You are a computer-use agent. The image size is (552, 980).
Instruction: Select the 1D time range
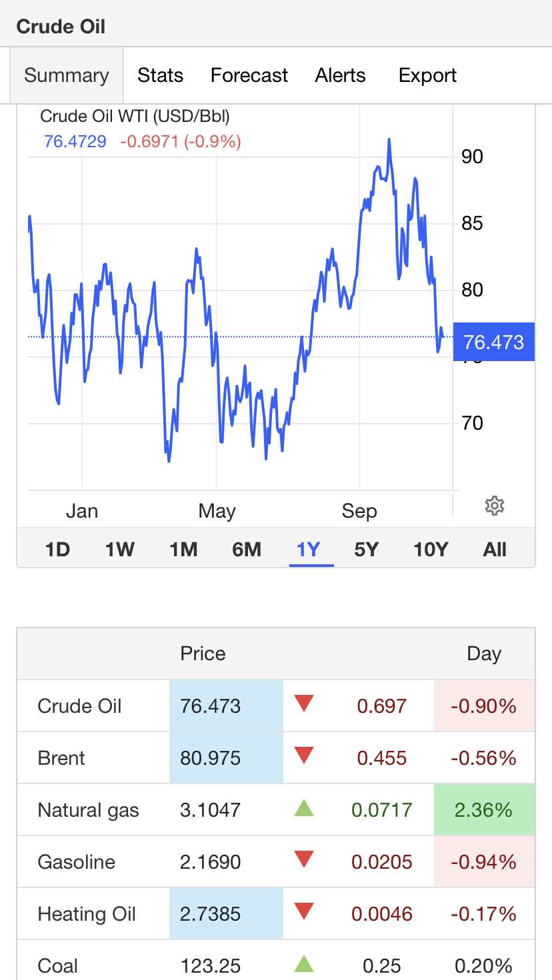57,550
